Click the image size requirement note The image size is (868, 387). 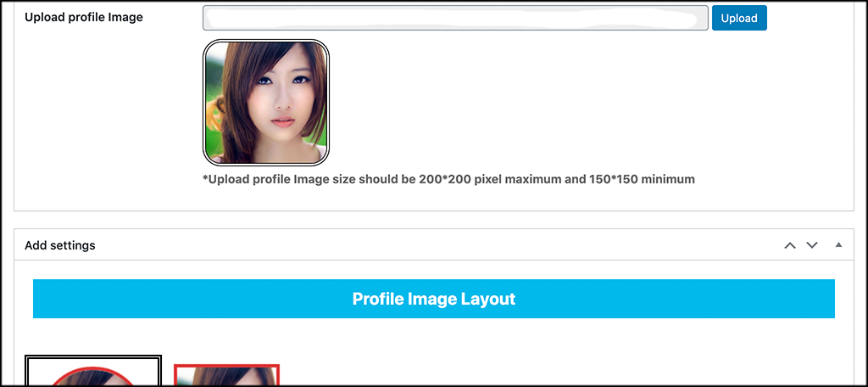click(x=448, y=179)
